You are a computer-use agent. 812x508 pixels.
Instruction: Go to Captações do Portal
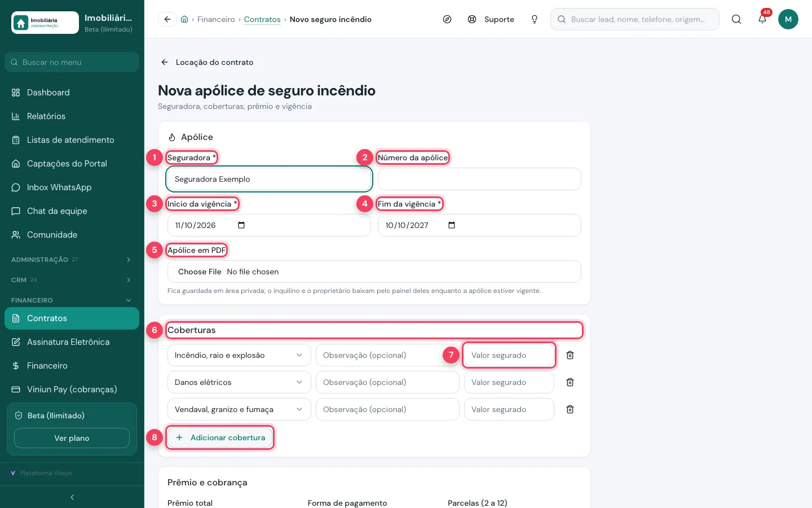coord(72,164)
